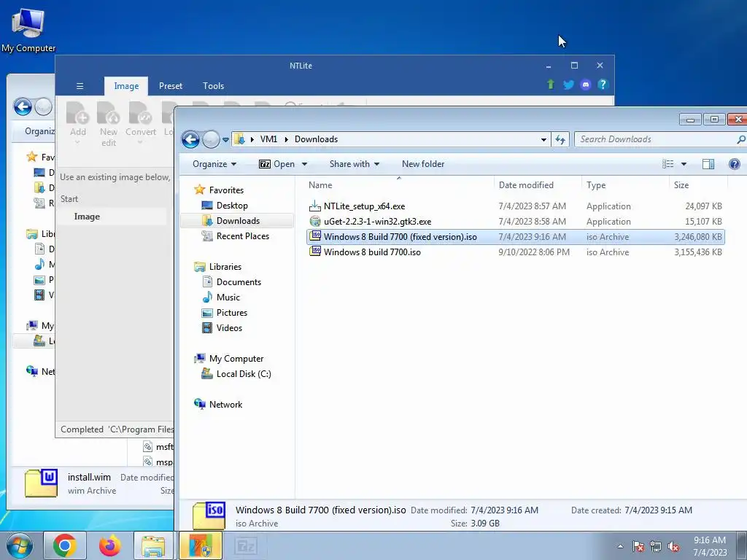Click Convert button in NTLite toolbar
Viewport: 747px width, 560px height.
click(x=141, y=123)
